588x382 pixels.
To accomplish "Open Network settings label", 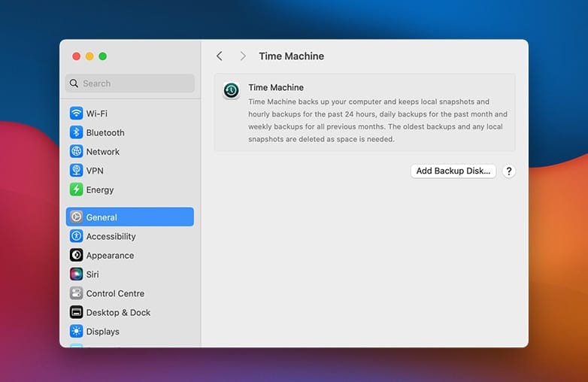I will click(x=103, y=152).
